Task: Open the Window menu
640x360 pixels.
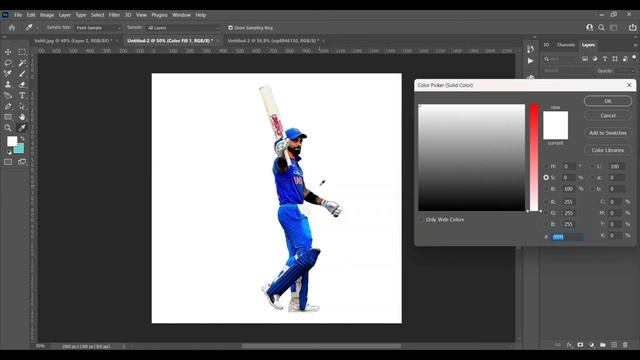Action: click(181, 15)
